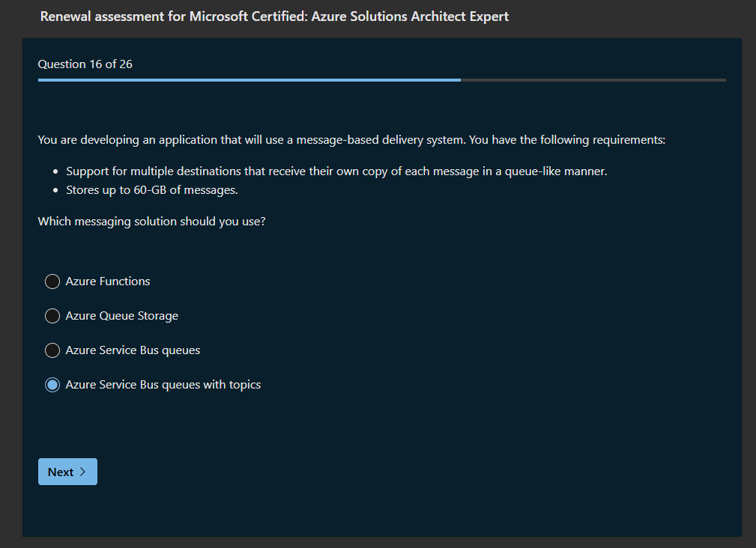This screenshot has height=548, width=756.
Task: Click the unfilled gray portion of progress bar
Action: pos(592,79)
